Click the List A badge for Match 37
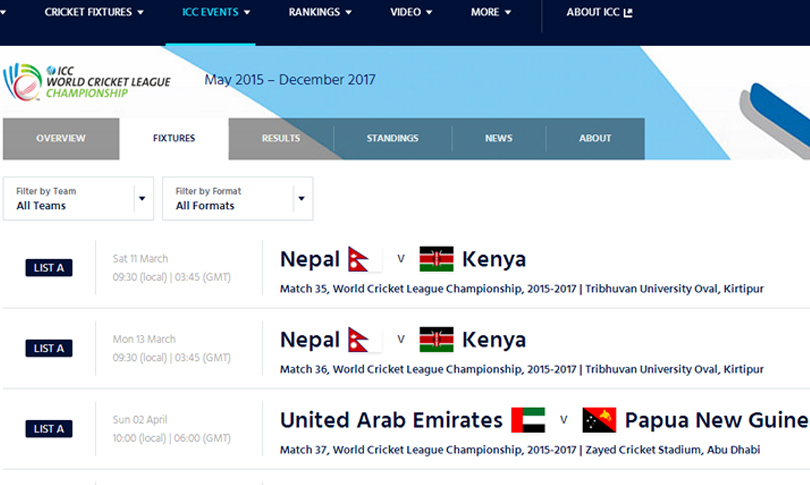Screen dimensions: 810x485 [x=49, y=429]
